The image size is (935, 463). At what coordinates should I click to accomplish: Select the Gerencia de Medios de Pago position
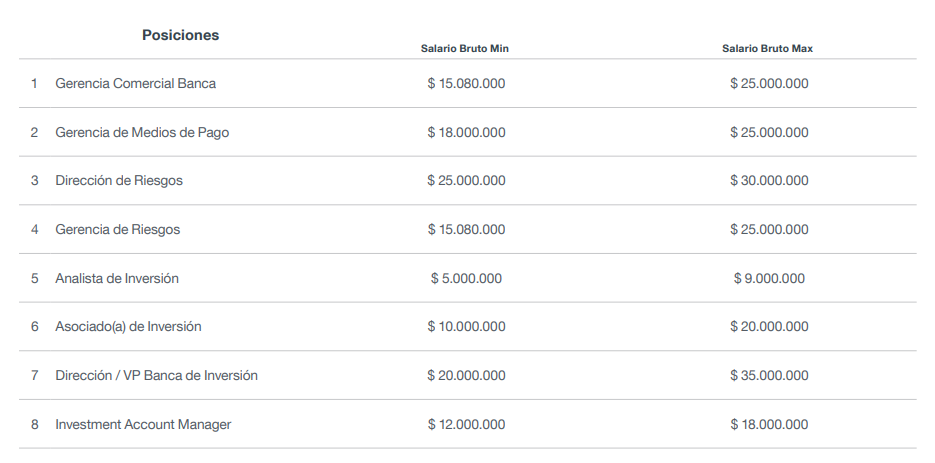(x=142, y=132)
